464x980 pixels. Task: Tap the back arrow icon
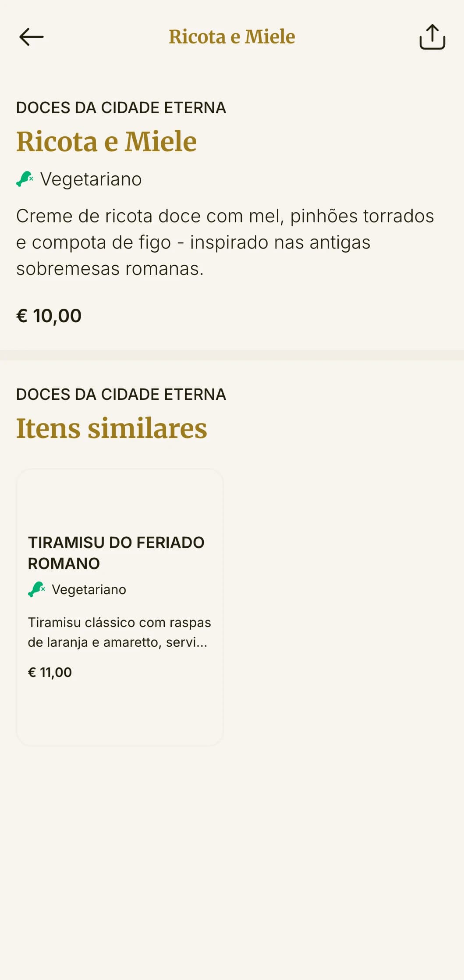click(x=32, y=37)
